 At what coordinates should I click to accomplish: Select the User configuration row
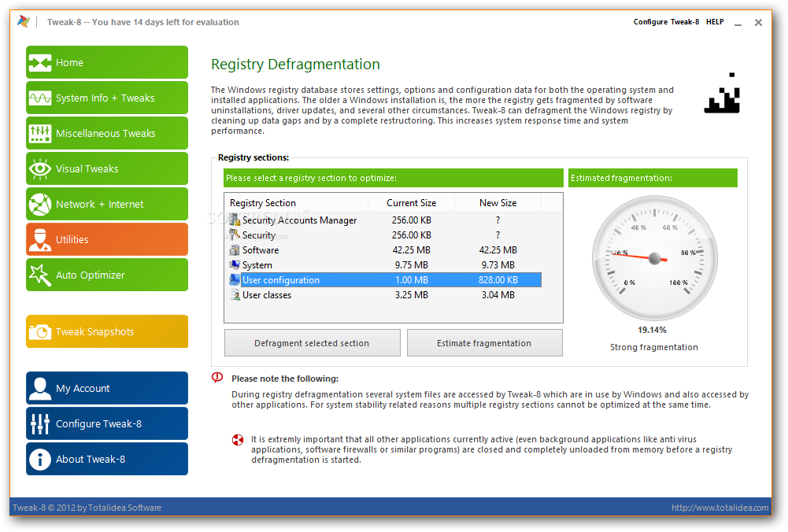coord(385,280)
